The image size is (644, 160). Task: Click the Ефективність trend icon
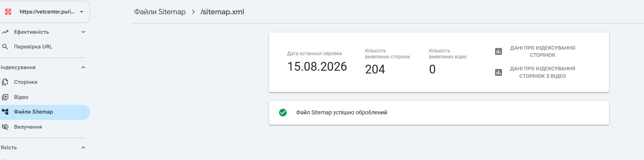click(x=5, y=32)
